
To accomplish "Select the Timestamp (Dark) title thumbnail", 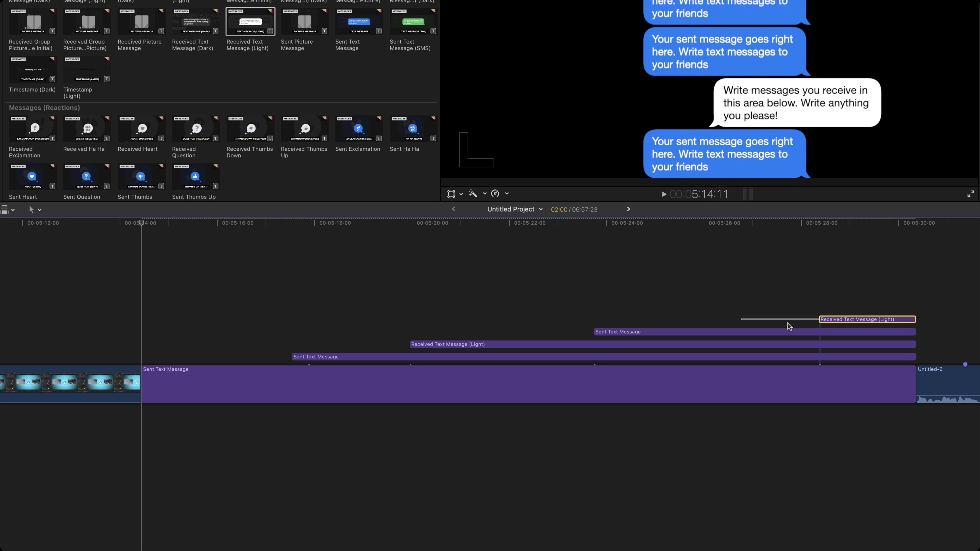I will pyautogui.click(x=33, y=70).
